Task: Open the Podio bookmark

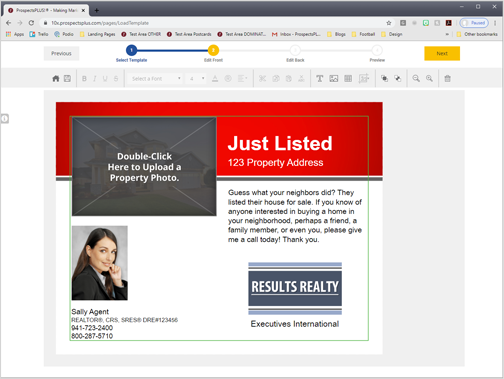Action: 64,34
